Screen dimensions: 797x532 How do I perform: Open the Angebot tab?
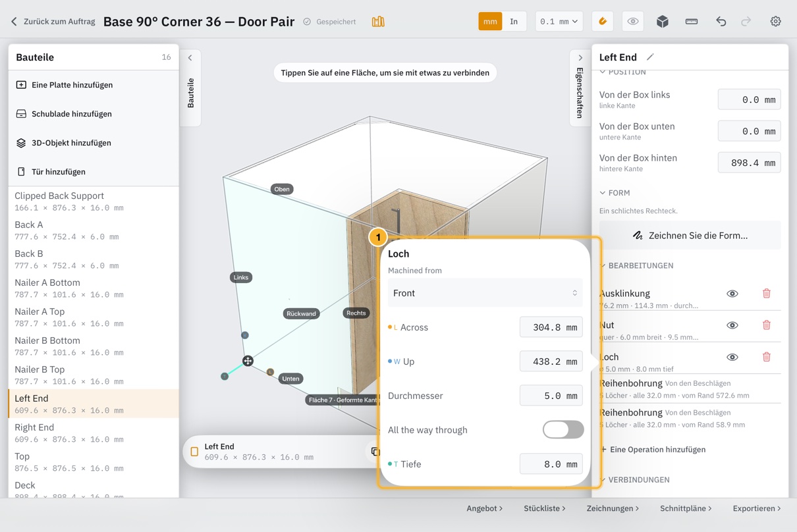pos(485,508)
